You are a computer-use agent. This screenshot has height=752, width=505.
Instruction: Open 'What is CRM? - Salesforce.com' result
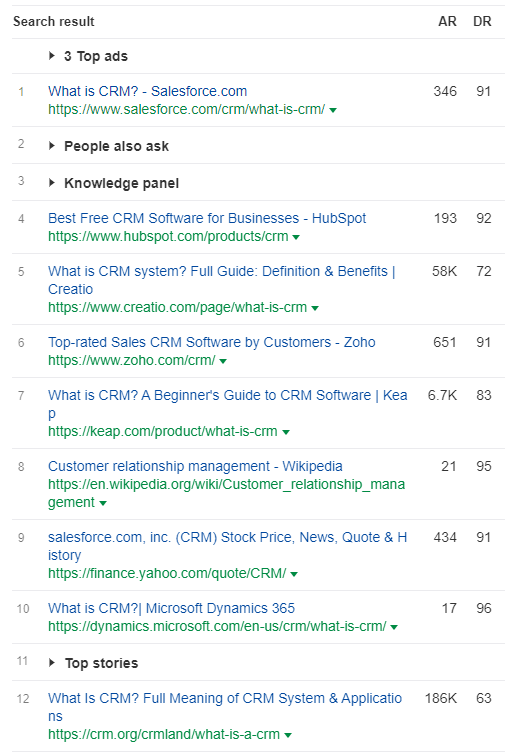point(148,91)
